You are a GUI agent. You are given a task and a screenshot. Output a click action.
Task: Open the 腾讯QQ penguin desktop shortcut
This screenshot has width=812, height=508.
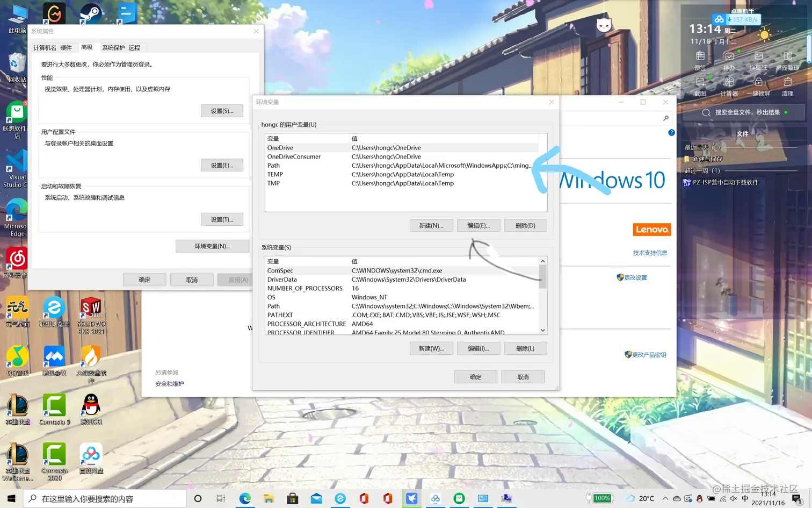(x=91, y=410)
